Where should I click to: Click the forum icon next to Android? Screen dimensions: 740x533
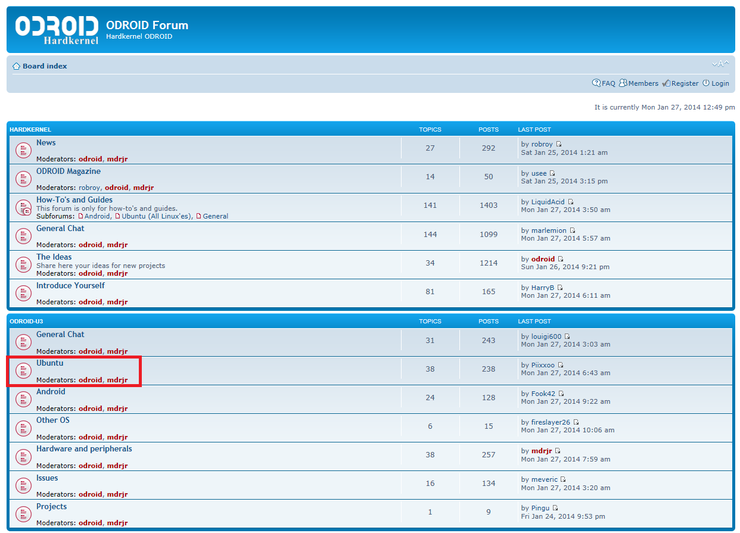point(23,399)
